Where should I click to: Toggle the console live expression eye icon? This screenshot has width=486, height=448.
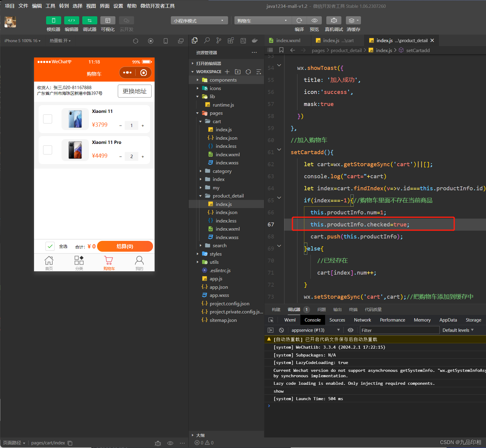point(350,330)
